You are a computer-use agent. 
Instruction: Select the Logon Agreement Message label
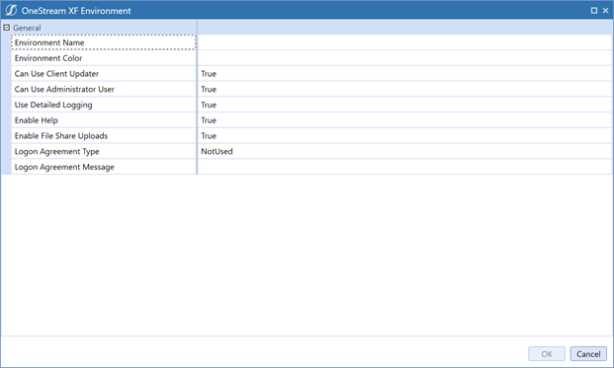[65, 167]
